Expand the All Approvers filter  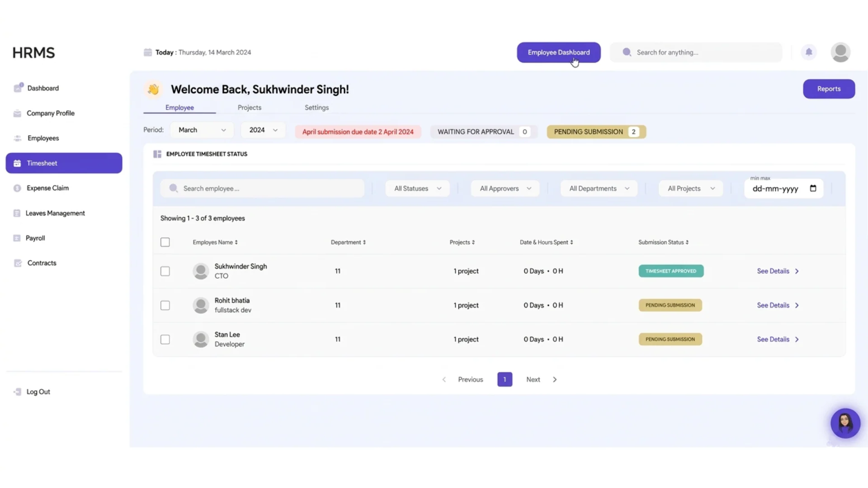pyautogui.click(x=505, y=188)
